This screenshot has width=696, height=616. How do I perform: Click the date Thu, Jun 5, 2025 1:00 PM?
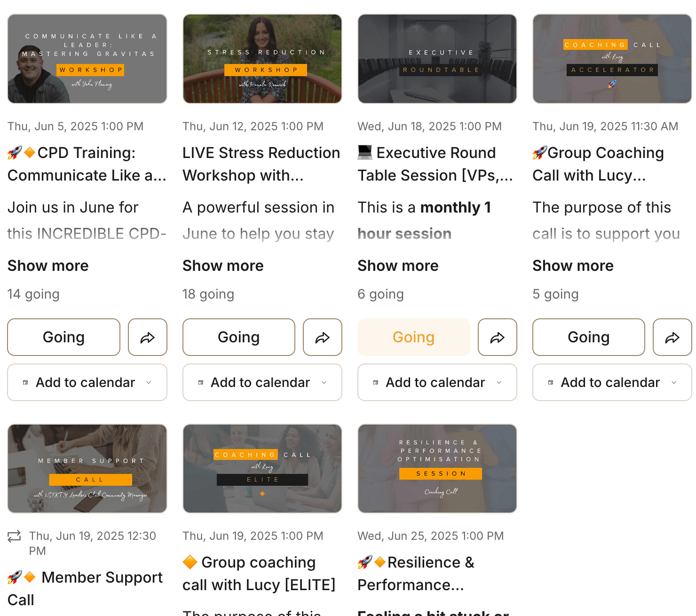click(x=76, y=126)
